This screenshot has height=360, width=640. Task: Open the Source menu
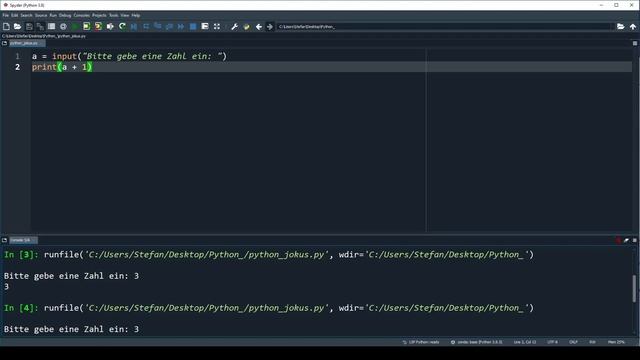click(41, 15)
